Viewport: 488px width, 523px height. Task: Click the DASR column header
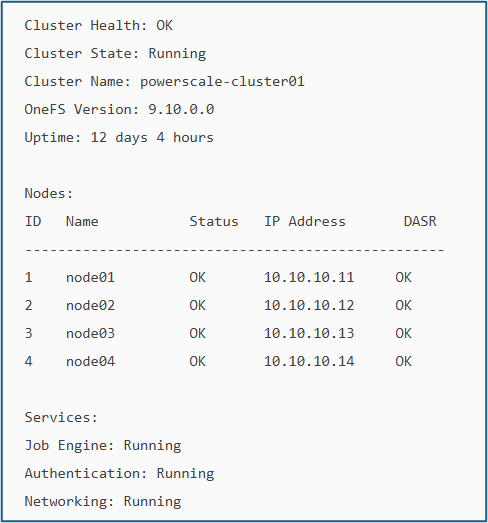coord(420,221)
